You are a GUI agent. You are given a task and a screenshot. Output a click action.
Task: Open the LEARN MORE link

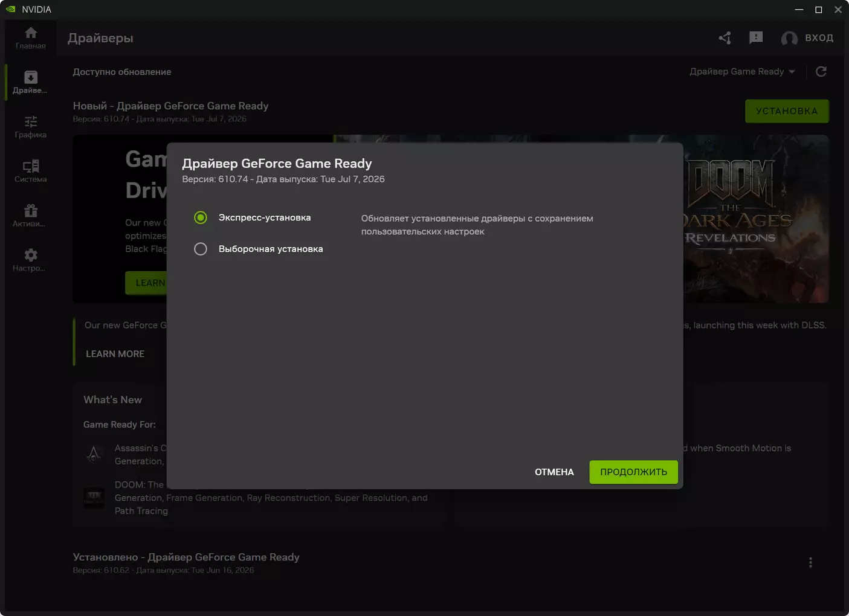(x=115, y=354)
